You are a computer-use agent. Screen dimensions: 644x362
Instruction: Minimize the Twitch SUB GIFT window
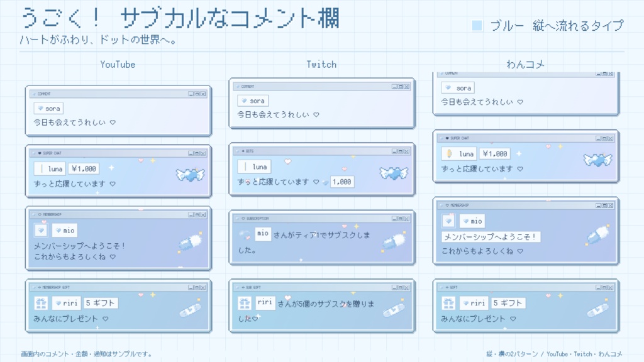[x=394, y=288]
